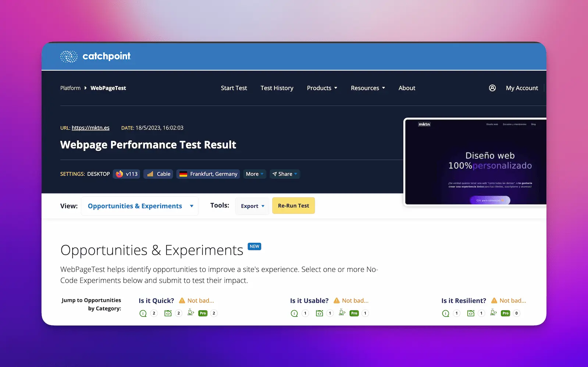588x367 pixels.
Task: Click 'Not bad...' beside Is it Quick?
Action: point(201,300)
